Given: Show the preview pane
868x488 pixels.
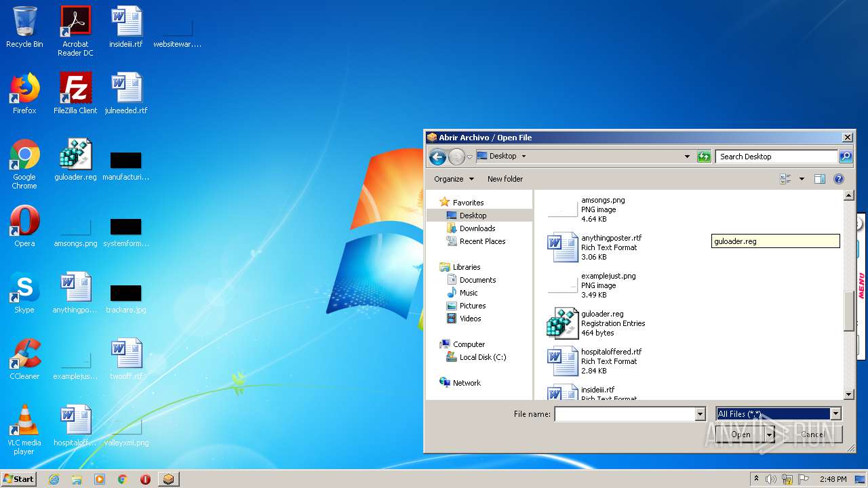Looking at the screenshot, I should pos(819,179).
